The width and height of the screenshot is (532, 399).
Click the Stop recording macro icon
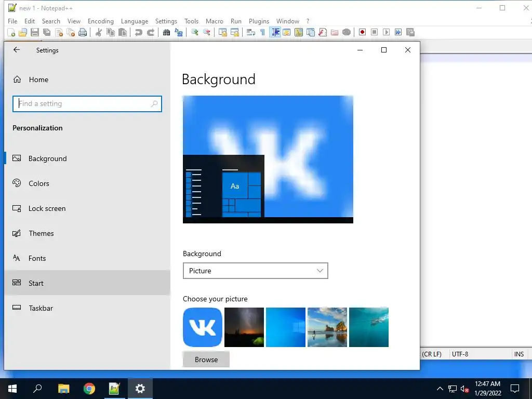coord(374,32)
